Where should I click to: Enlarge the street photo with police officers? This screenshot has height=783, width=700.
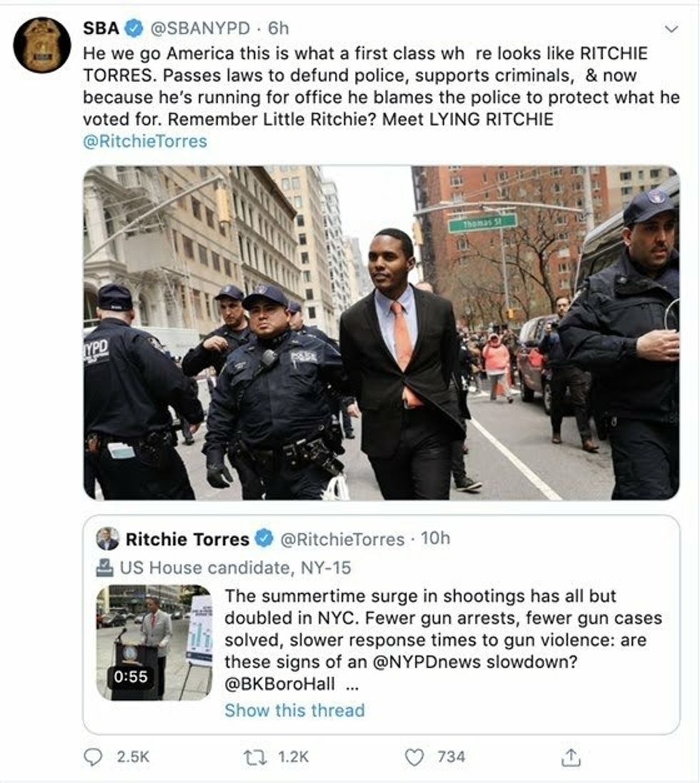[381, 332]
